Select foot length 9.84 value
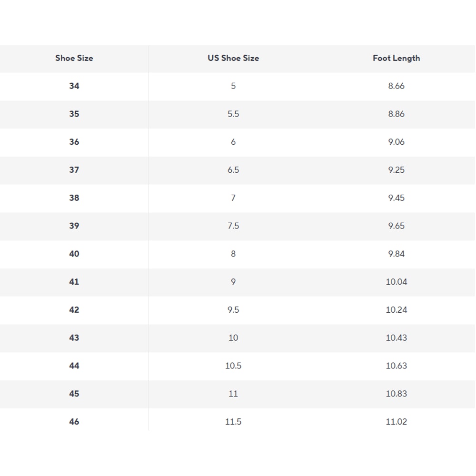476x476 pixels. coord(396,254)
